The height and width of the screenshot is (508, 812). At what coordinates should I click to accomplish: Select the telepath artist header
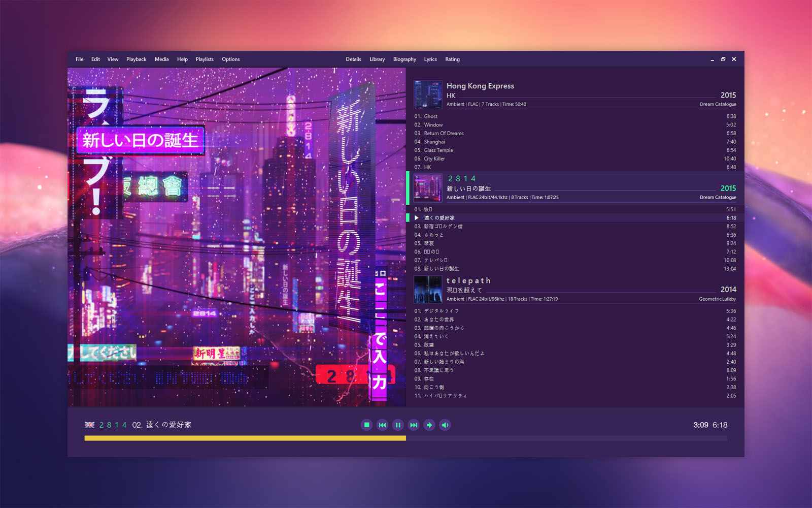[x=468, y=280]
